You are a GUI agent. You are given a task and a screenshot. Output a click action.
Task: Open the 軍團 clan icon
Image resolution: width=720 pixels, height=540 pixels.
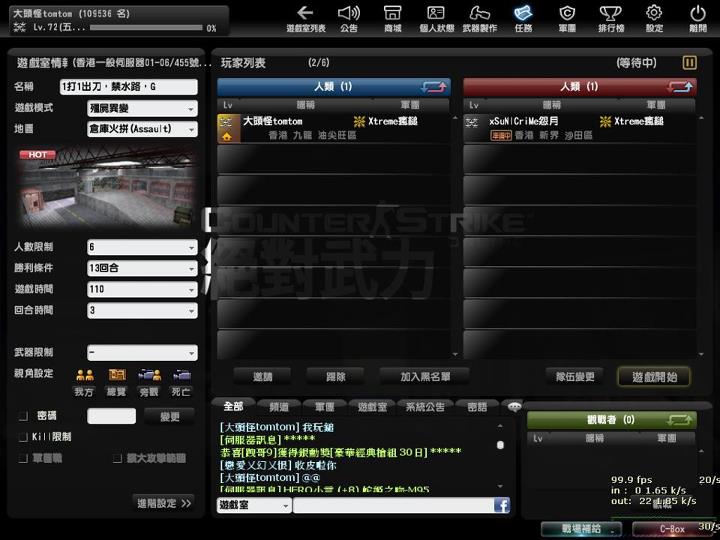(567, 18)
